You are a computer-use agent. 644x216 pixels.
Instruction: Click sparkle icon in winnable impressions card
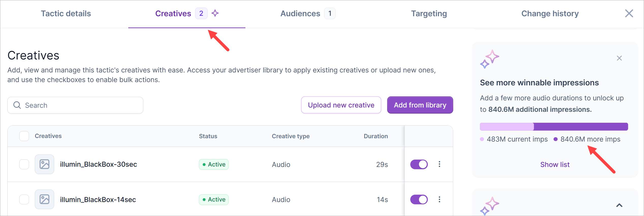click(x=489, y=59)
